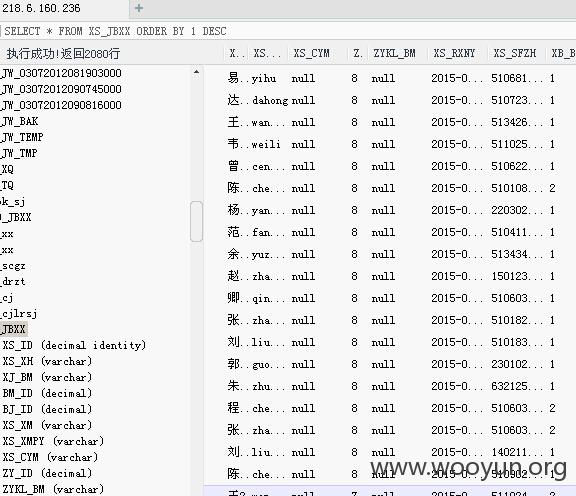The height and width of the screenshot is (496, 576).
Task: Select column ZY_ID (decimal)
Action: tap(47, 473)
